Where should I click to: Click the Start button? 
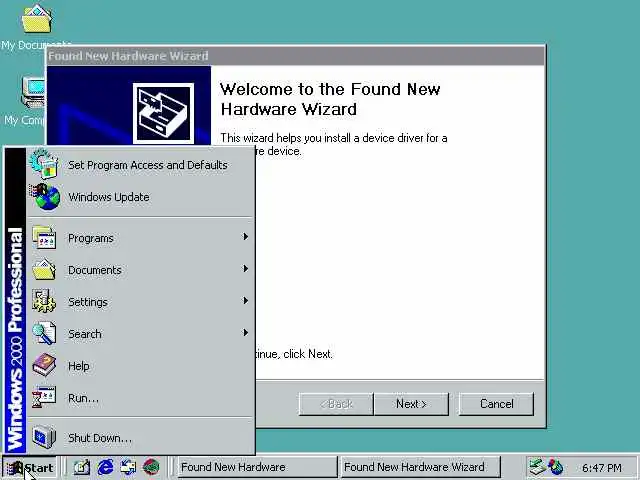click(x=29, y=467)
